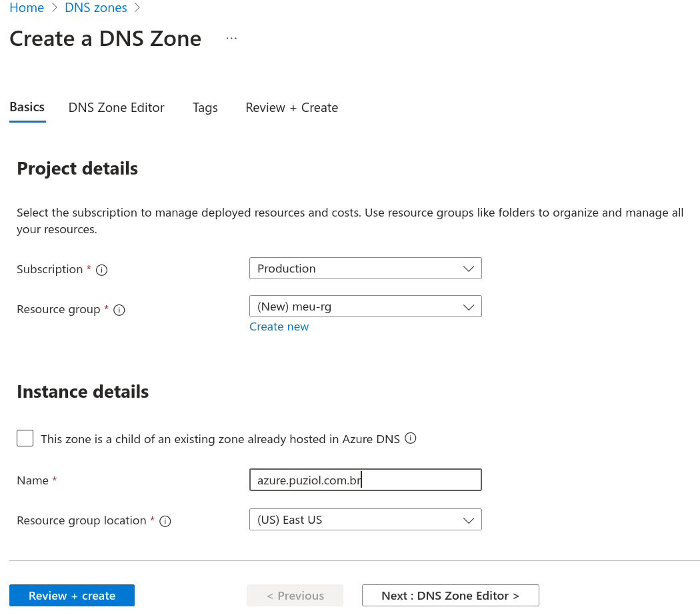Click the Subscription info icon
This screenshot has width=700, height=615.
(x=102, y=270)
